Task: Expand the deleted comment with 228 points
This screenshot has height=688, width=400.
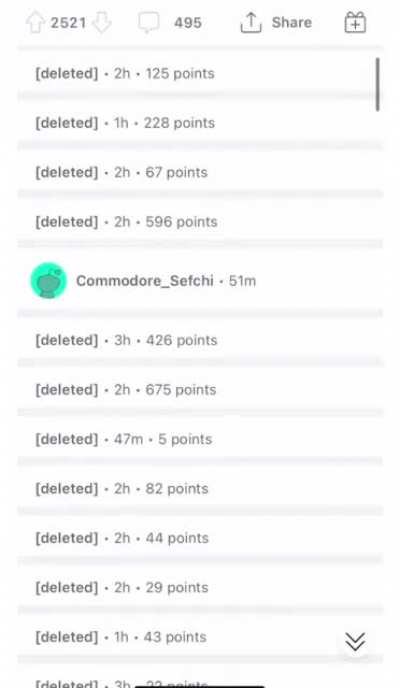Action: 200,123
